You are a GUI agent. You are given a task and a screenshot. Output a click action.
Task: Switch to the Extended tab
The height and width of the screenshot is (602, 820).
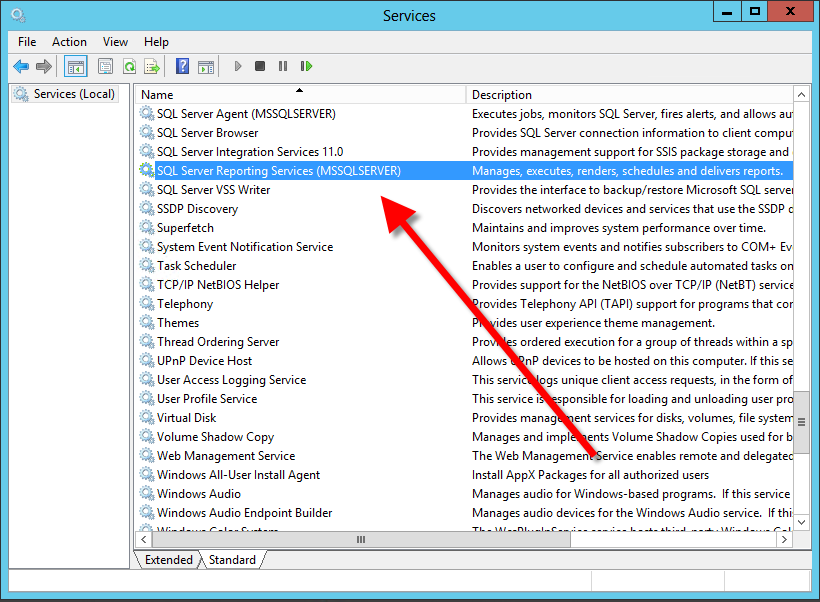point(168,560)
